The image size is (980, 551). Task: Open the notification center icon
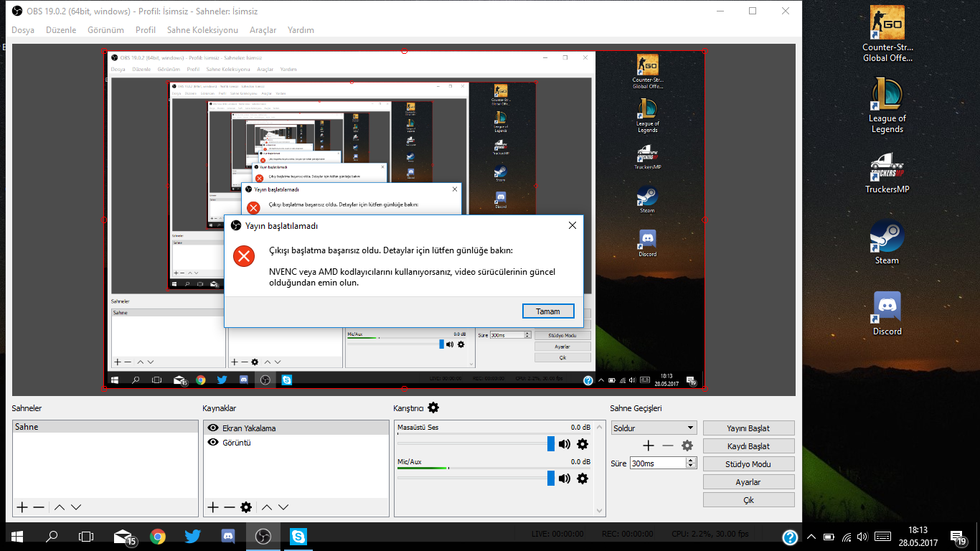click(x=958, y=537)
